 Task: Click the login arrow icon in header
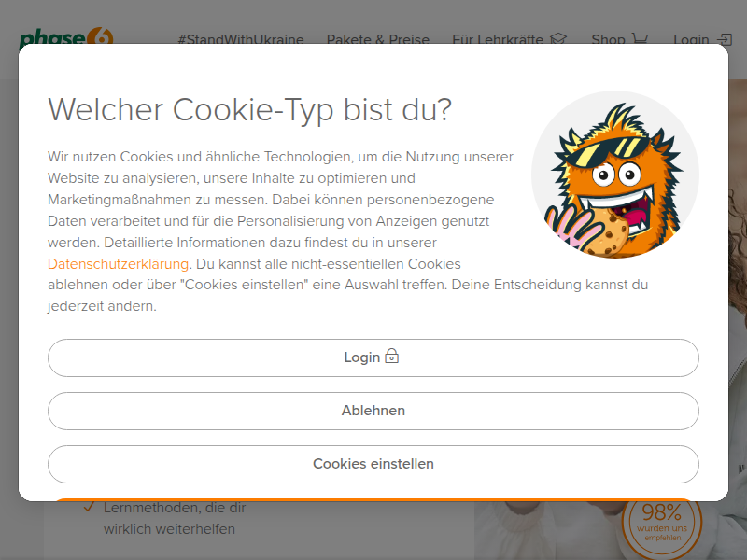(x=725, y=38)
